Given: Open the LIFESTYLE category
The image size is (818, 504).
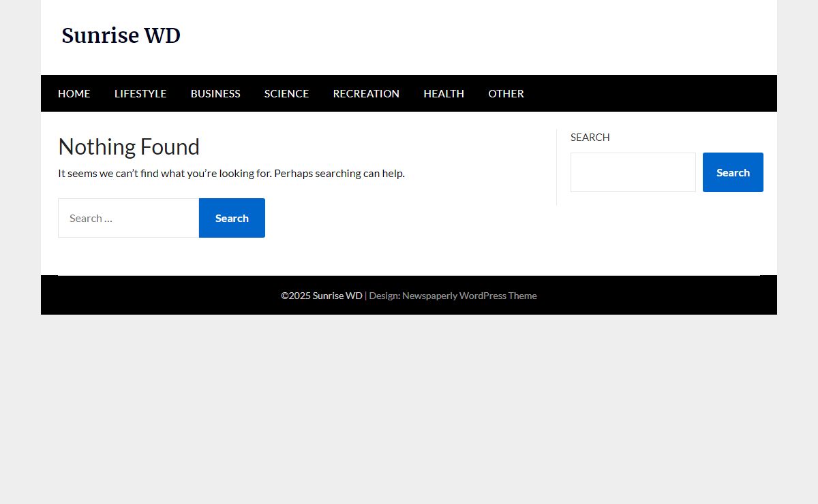Looking at the screenshot, I should pos(140,93).
